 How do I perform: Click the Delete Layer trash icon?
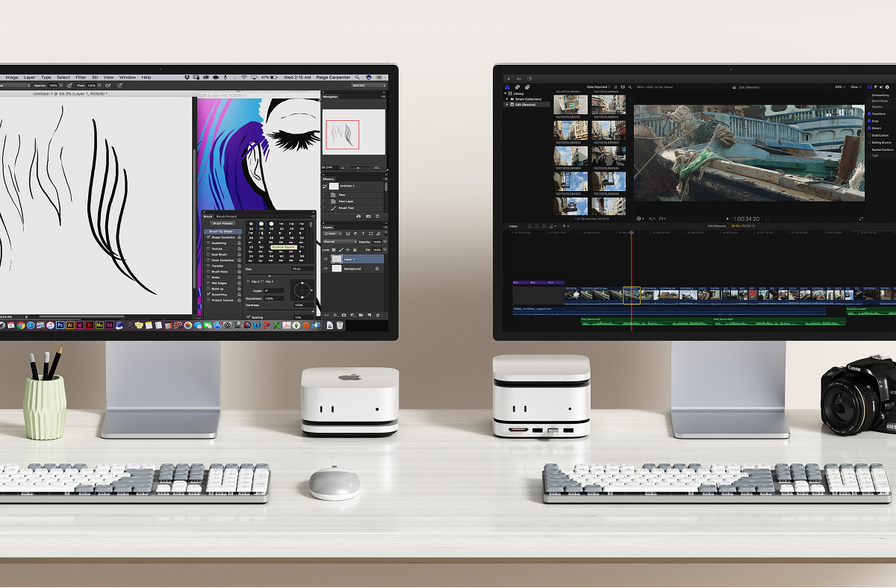coord(378,314)
